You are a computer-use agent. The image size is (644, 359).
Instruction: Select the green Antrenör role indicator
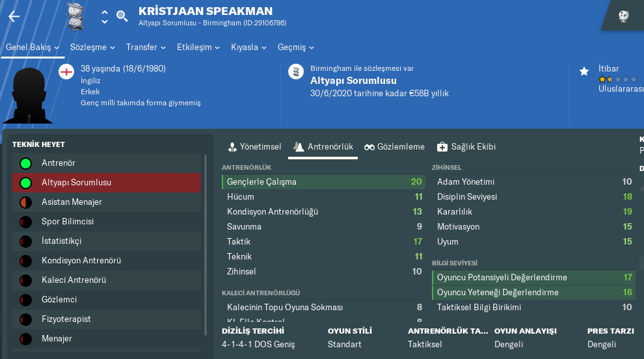coord(25,163)
